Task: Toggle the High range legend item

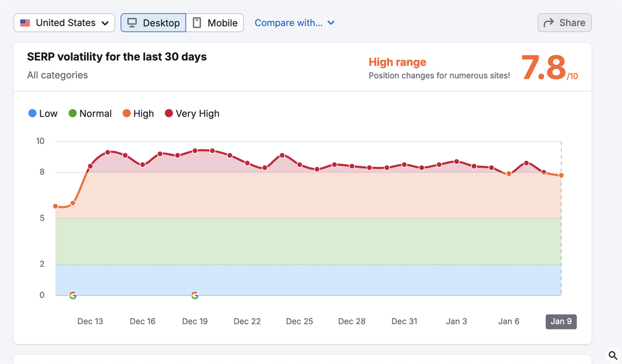Action: tap(138, 114)
